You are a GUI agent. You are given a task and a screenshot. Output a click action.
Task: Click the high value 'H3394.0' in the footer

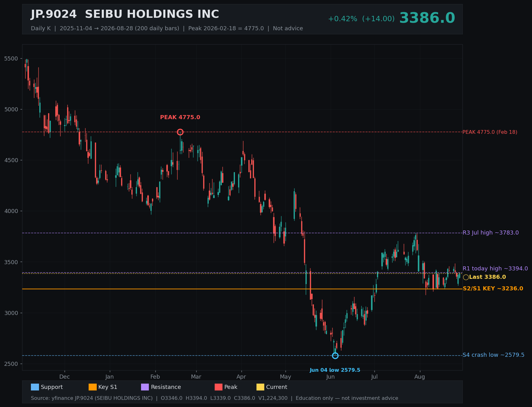(x=196, y=398)
